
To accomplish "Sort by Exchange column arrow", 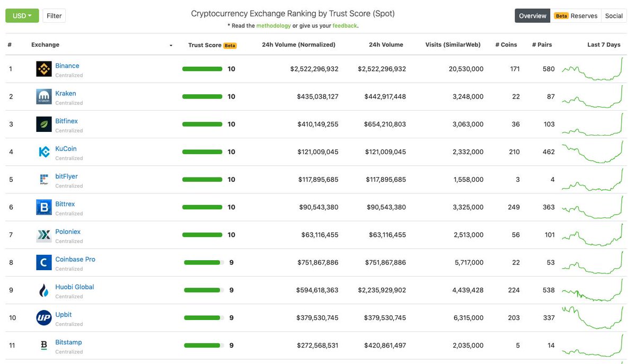I will point(171,46).
